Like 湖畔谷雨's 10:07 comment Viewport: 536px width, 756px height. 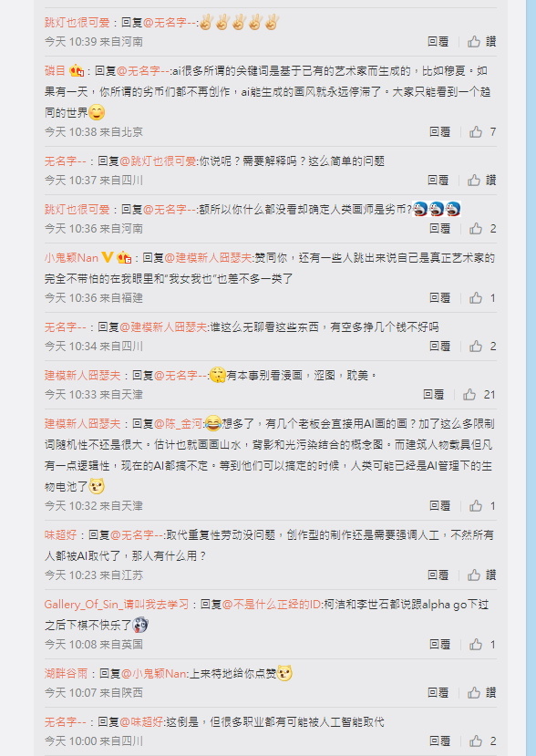(482, 692)
